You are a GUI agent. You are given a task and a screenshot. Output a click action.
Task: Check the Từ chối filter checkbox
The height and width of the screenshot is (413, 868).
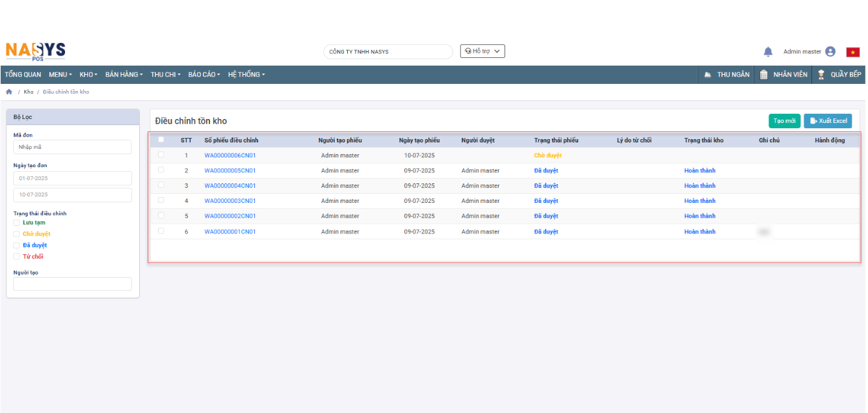(17, 257)
